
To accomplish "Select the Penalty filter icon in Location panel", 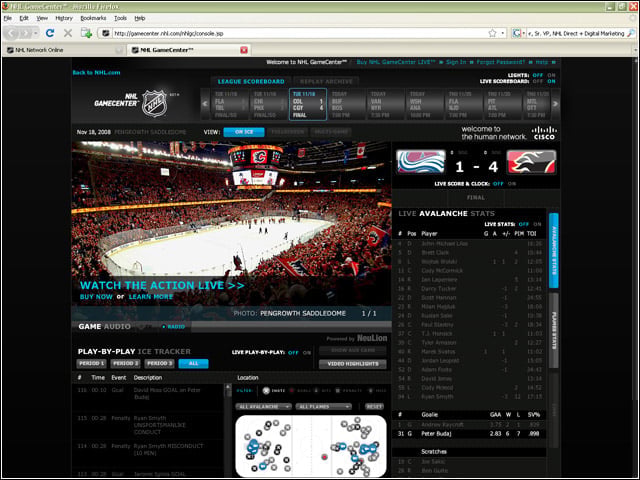I will [338, 391].
